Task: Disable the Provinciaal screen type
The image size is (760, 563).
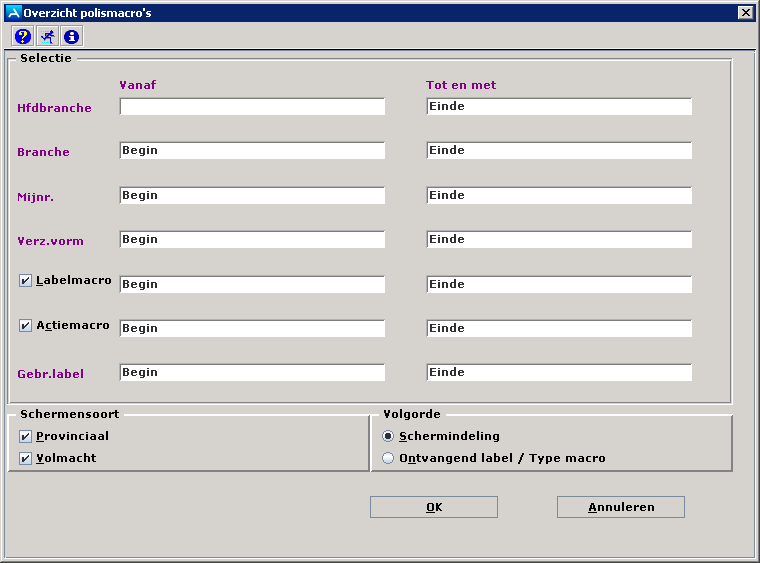Action: click(x=26, y=436)
